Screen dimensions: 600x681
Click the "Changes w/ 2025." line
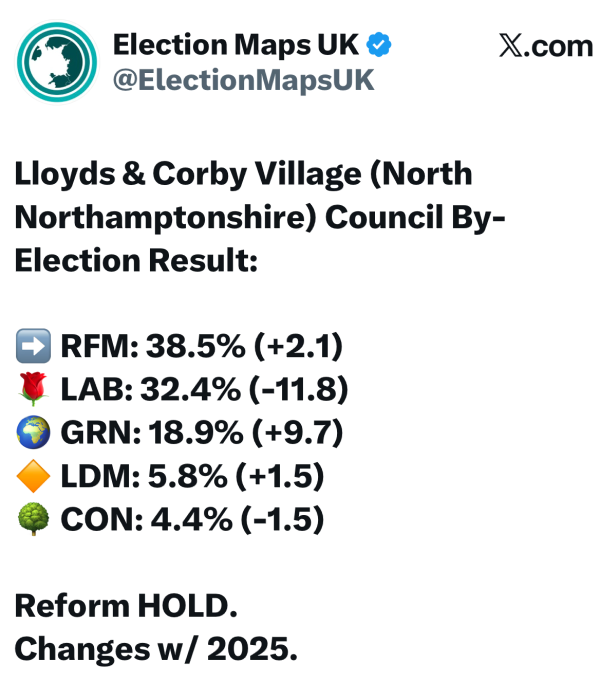coord(156,650)
